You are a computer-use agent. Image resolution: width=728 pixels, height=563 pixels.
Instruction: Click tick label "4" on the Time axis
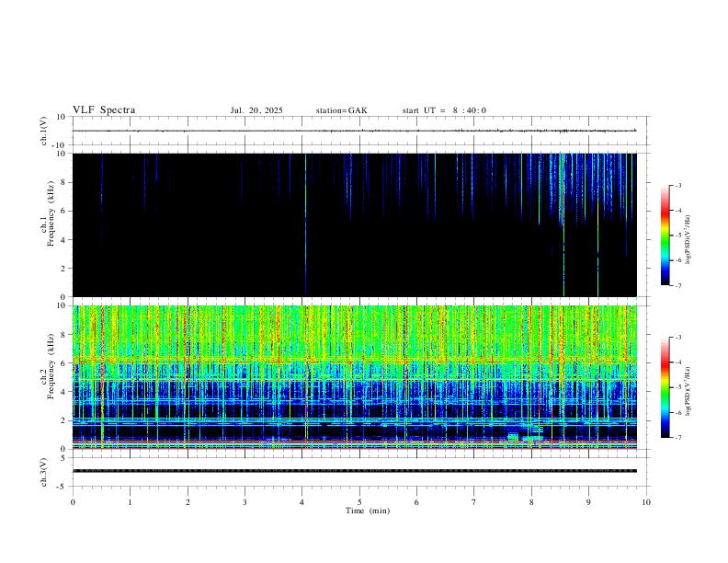pos(302,502)
